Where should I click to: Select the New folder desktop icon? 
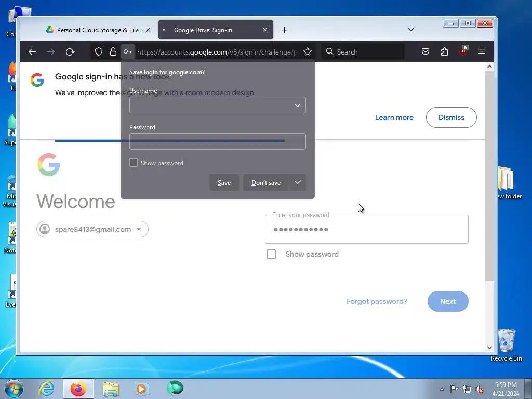[508, 183]
